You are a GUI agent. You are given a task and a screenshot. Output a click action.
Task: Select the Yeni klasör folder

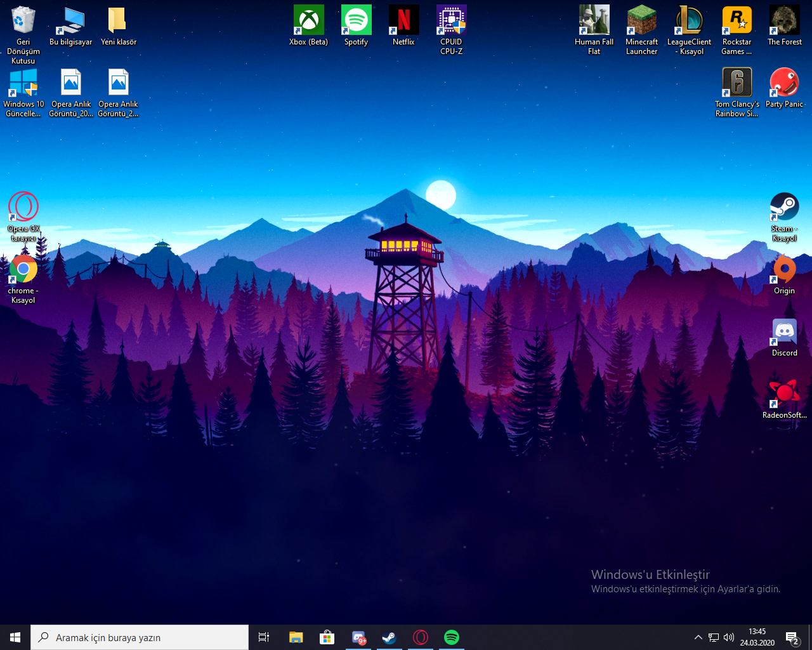[119, 27]
